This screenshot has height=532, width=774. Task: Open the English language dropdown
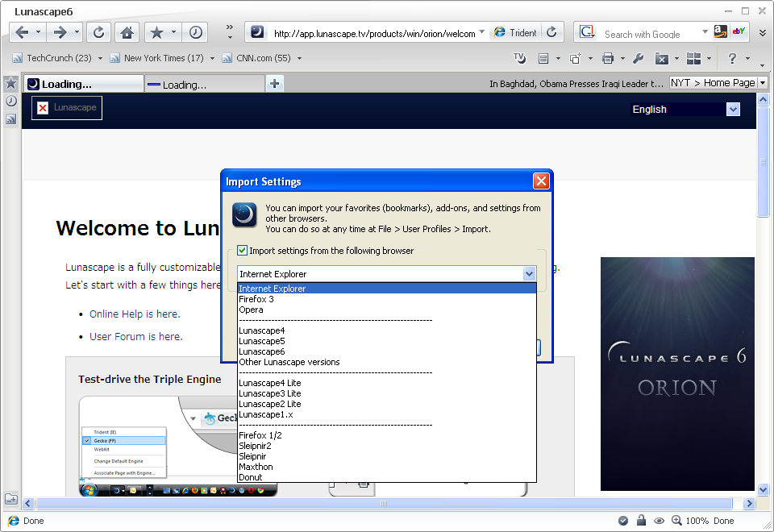click(x=733, y=109)
